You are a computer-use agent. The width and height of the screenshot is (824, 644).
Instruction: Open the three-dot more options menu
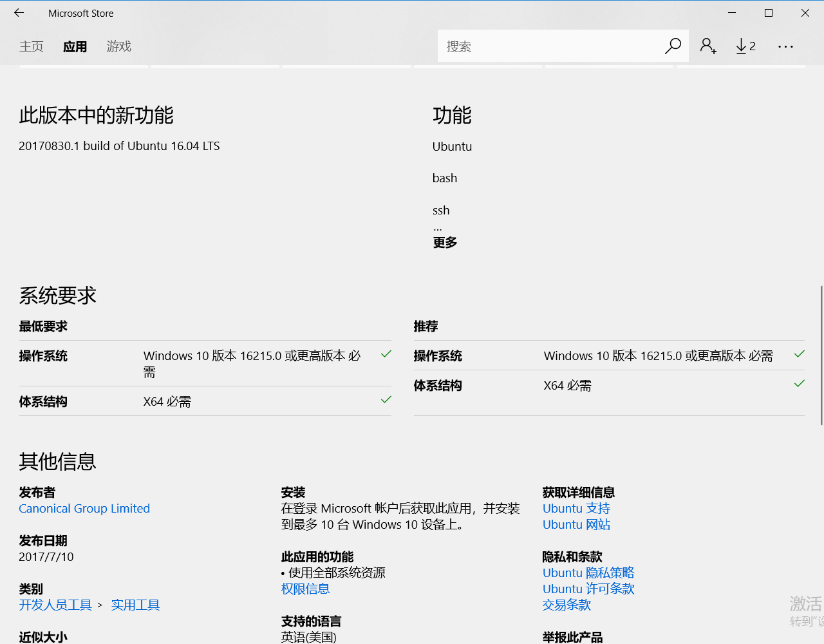click(x=785, y=46)
